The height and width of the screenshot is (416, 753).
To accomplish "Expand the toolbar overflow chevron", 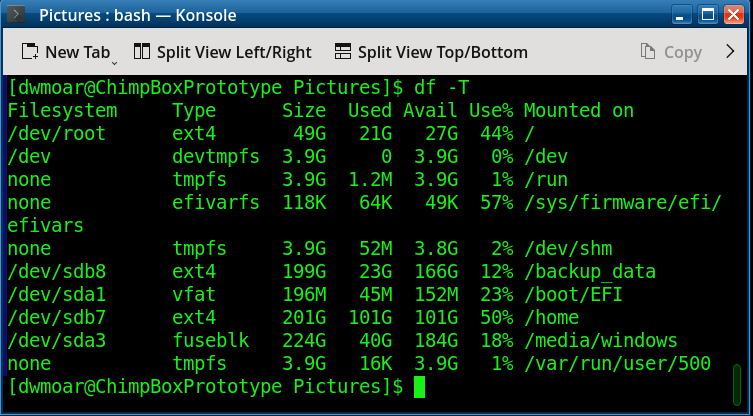I will click(x=729, y=52).
